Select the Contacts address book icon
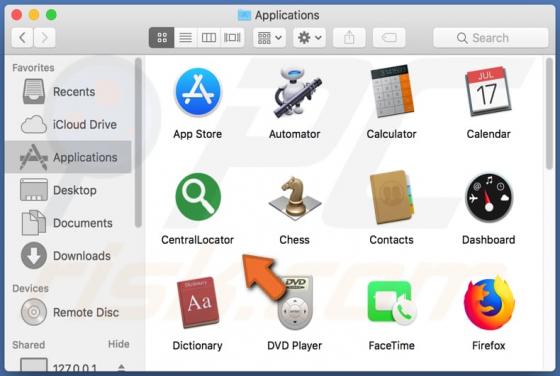This screenshot has width=560, height=376. [392, 197]
